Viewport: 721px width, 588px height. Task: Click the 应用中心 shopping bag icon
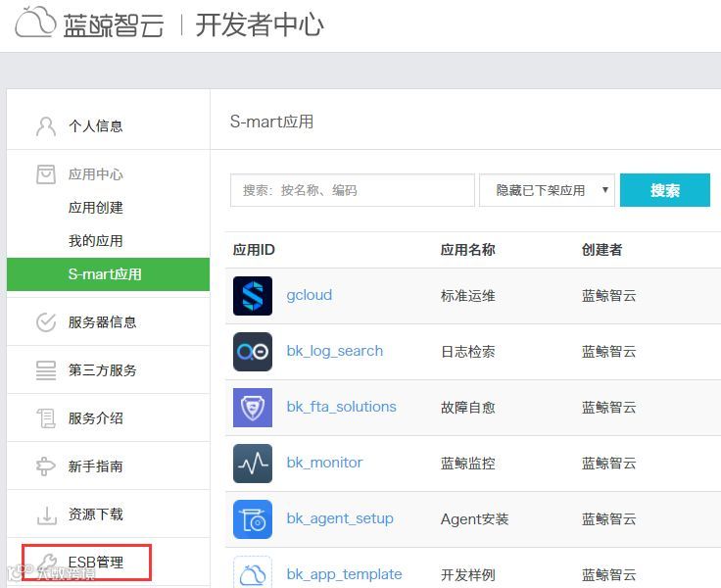[45, 174]
